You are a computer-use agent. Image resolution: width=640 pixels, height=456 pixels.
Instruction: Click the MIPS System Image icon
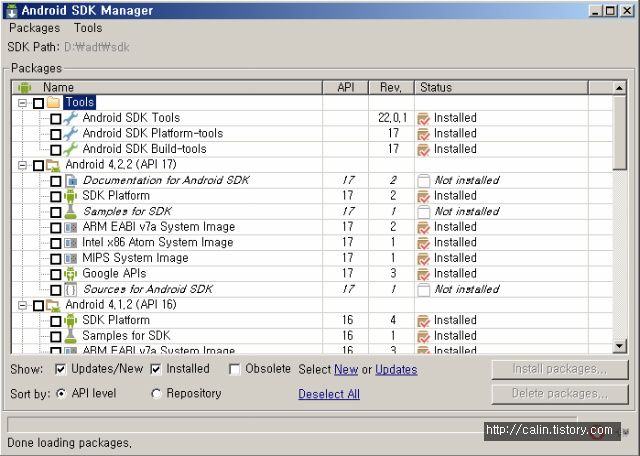click(x=71, y=258)
